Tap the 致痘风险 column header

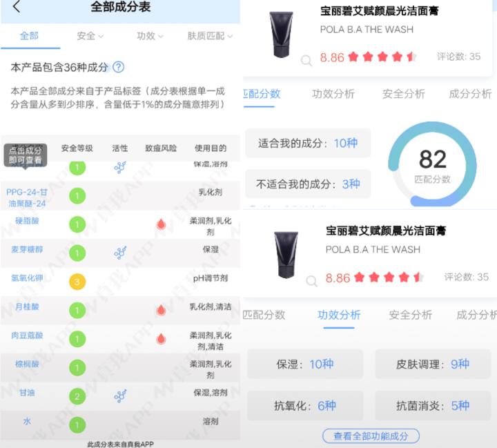[x=161, y=148]
